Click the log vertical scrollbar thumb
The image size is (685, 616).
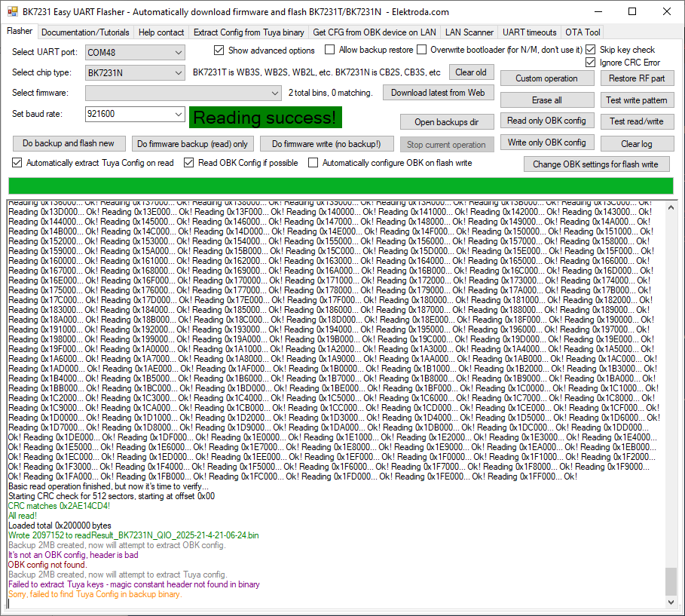pos(671,581)
